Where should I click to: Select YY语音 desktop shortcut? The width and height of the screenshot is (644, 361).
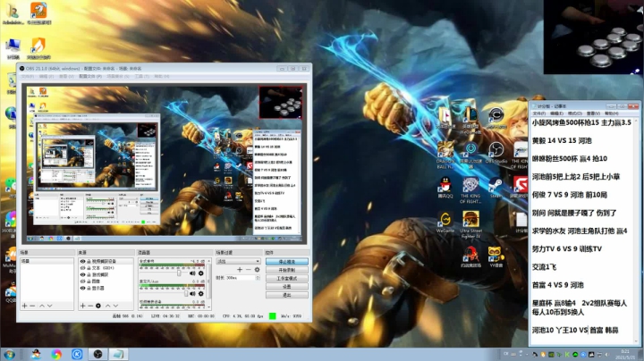pos(496,257)
